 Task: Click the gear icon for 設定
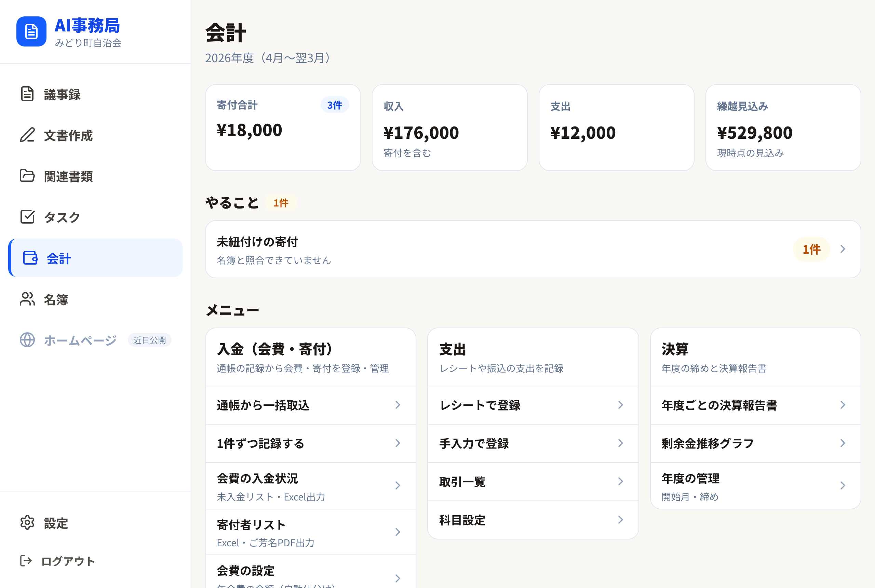tap(27, 522)
